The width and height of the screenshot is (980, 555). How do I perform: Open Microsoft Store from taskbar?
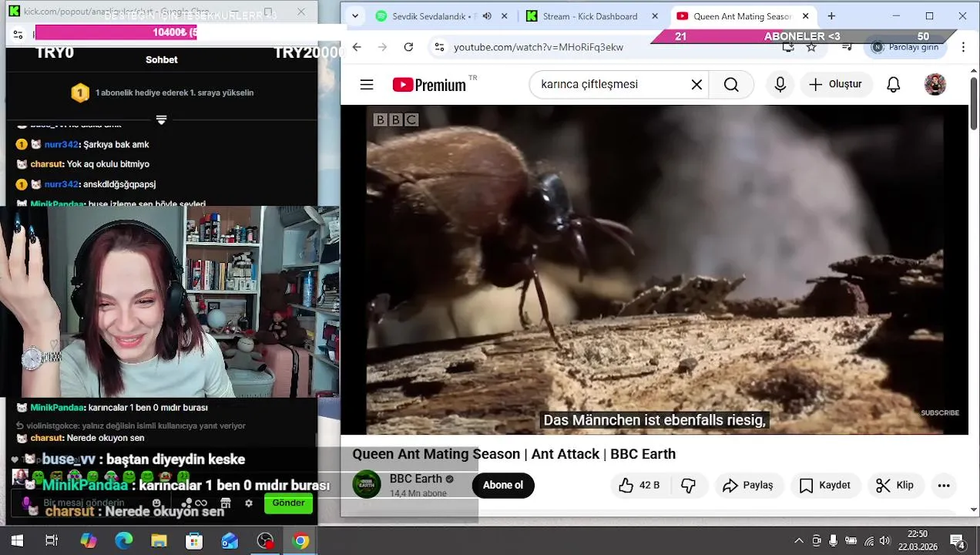click(194, 541)
